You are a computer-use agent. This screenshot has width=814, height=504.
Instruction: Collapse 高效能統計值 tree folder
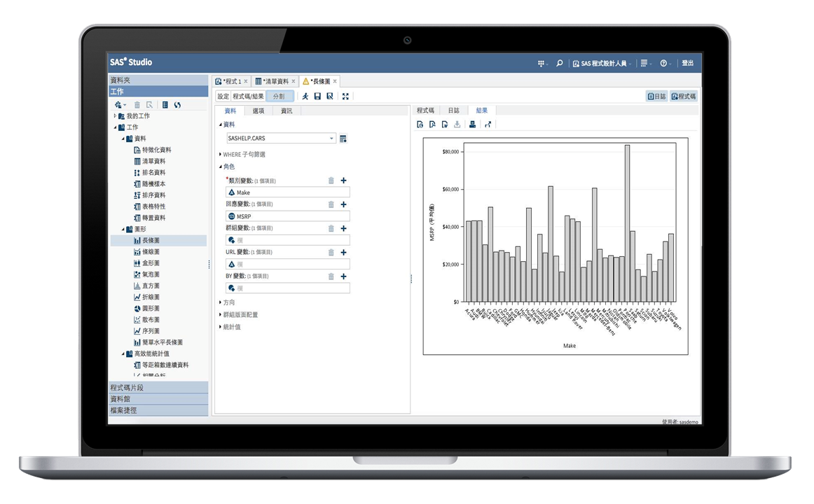tap(123, 353)
